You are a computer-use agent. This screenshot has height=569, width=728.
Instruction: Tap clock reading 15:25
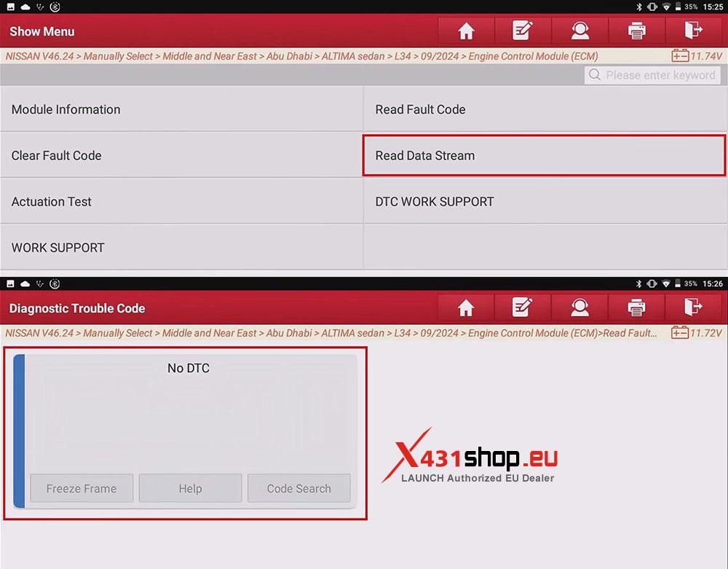[713, 7]
